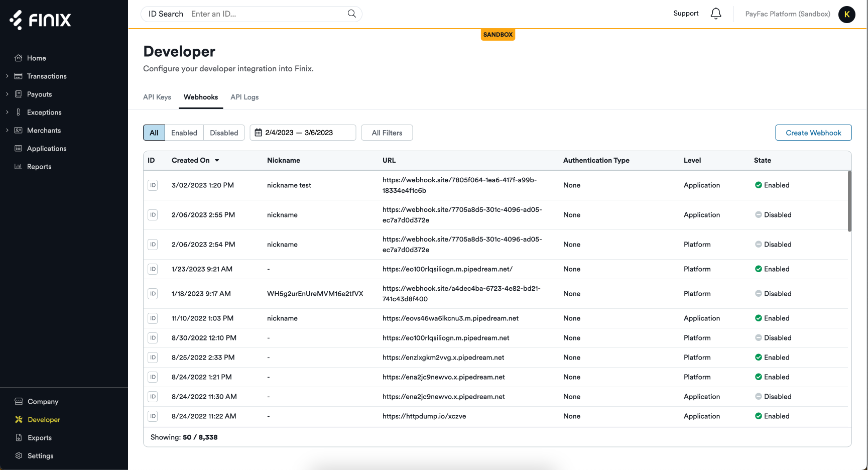Click the Reports chart icon

[19, 166]
